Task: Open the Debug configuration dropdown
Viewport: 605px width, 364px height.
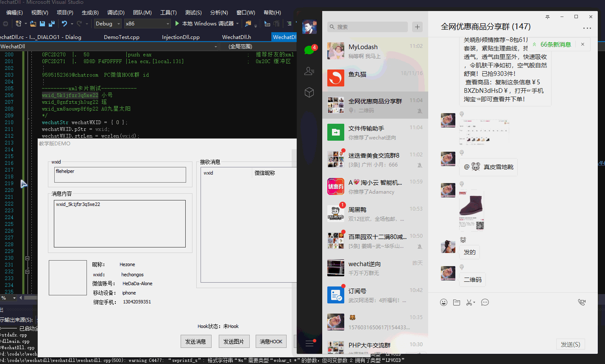Action: pos(108,24)
